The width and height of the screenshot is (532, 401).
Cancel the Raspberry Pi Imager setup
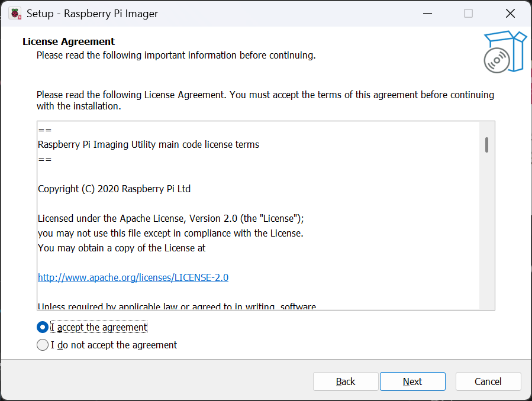488,381
